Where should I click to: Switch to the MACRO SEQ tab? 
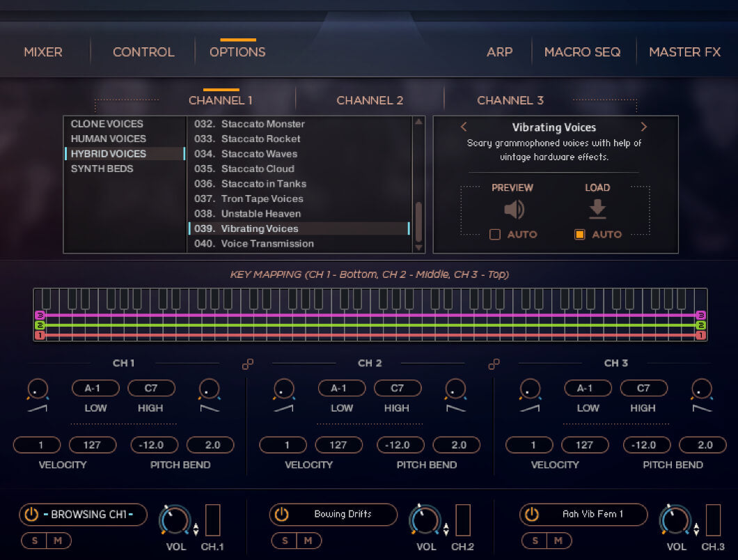coord(582,52)
